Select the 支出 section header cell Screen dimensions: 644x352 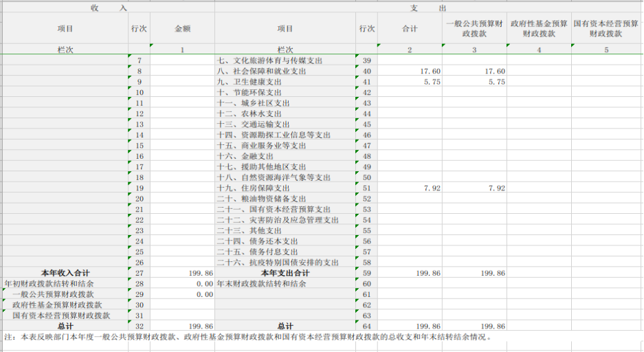pos(429,8)
